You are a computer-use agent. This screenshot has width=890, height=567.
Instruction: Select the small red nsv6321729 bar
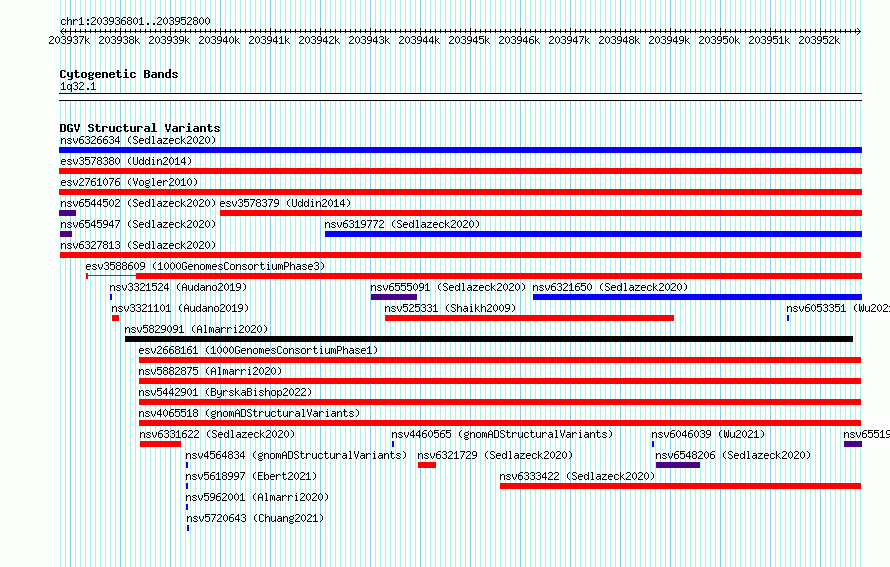pyautogui.click(x=427, y=465)
